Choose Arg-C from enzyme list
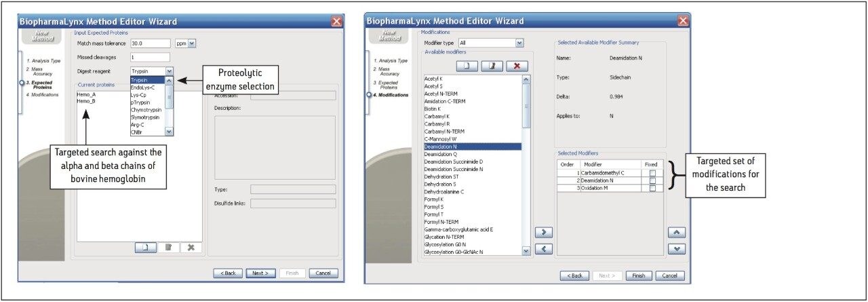The width and height of the screenshot is (868, 302). click(x=148, y=124)
